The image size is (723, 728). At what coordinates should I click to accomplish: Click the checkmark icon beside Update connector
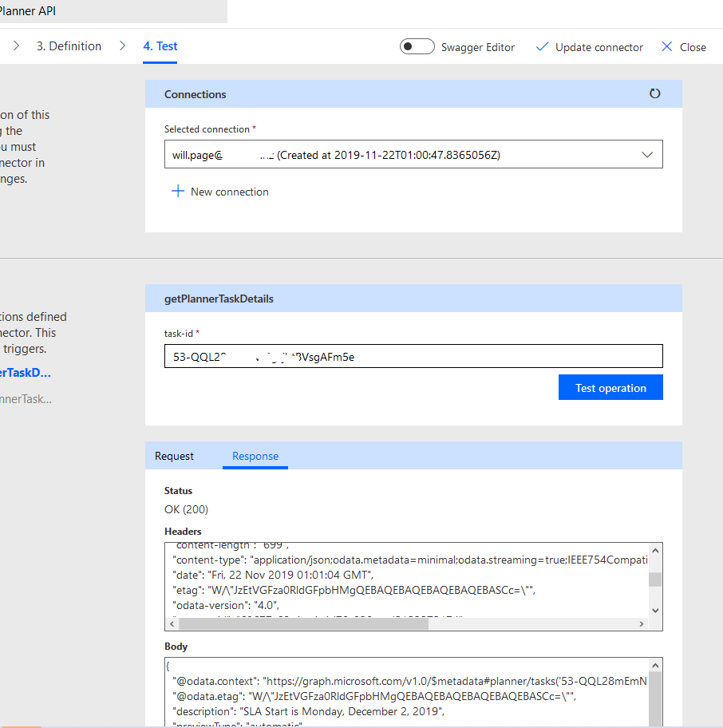542,47
